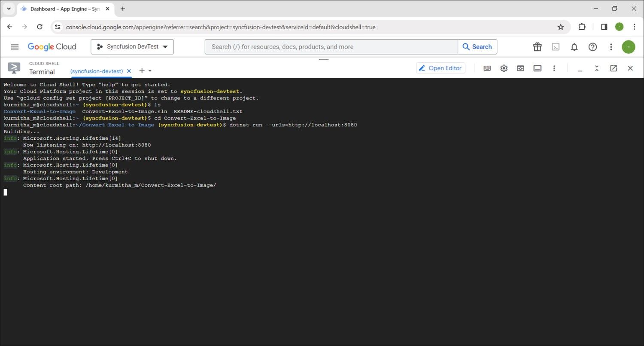Select the syncfusion-devtest terminal tab
Image resolution: width=644 pixels, height=346 pixels.
point(97,71)
